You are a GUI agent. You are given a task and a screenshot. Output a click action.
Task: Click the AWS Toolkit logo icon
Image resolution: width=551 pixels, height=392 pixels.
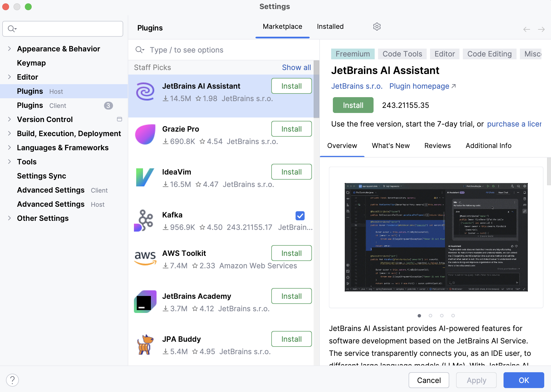(x=145, y=258)
